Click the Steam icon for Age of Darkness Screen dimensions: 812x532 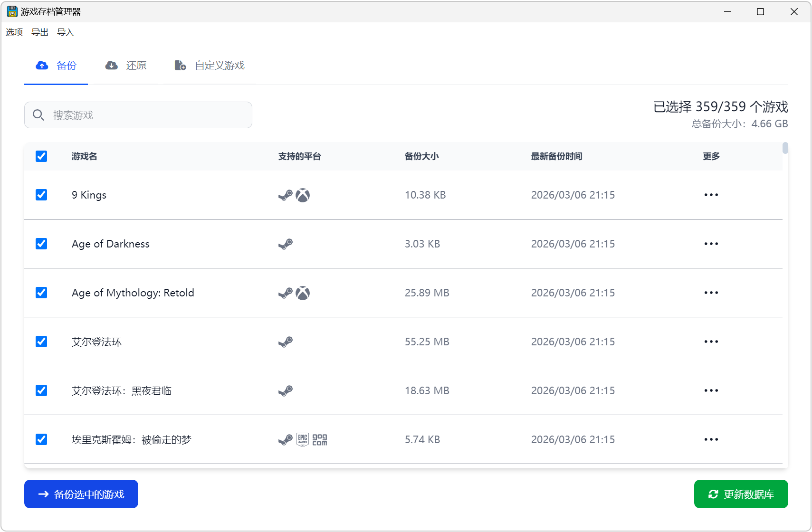click(286, 244)
